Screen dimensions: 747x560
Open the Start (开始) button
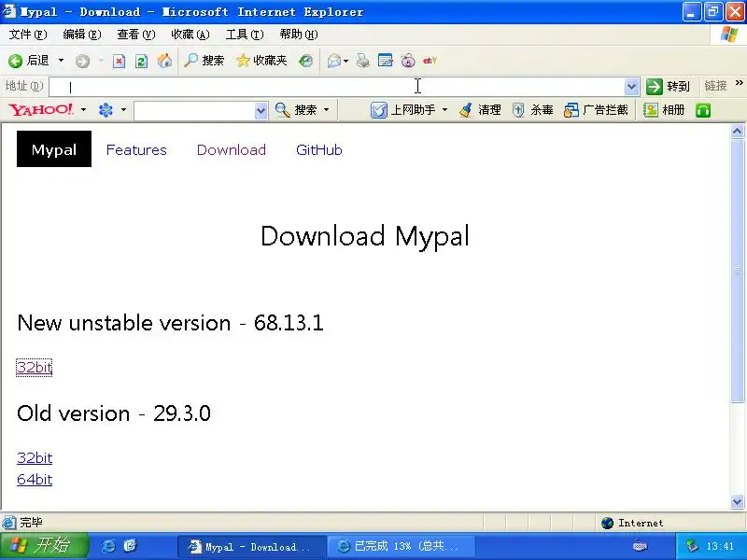point(44,545)
